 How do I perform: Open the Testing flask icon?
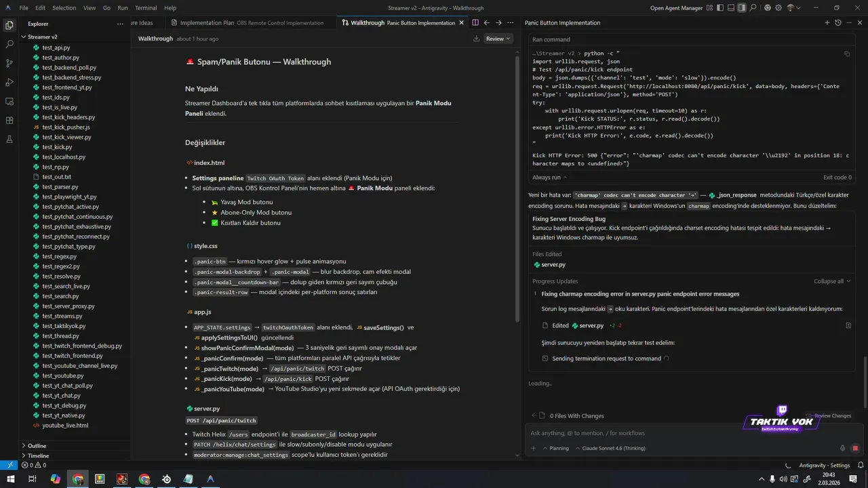(9, 139)
